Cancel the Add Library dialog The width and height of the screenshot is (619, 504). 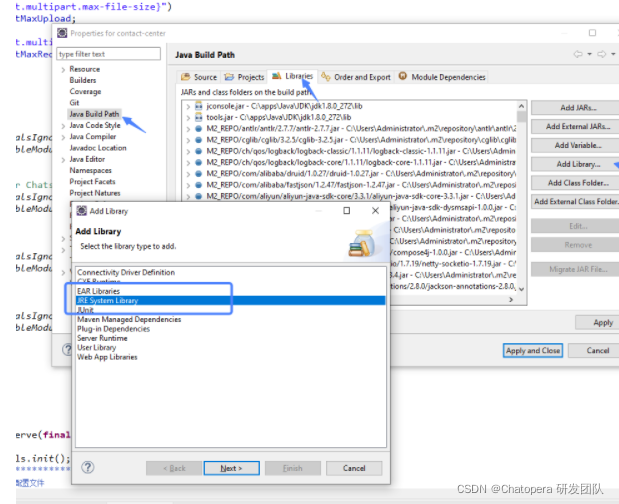pyautogui.click(x=354, y=468)
